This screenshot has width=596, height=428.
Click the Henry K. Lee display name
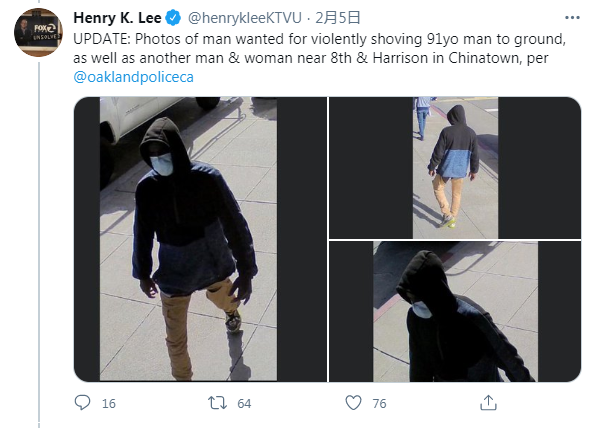tap(117, 18)
